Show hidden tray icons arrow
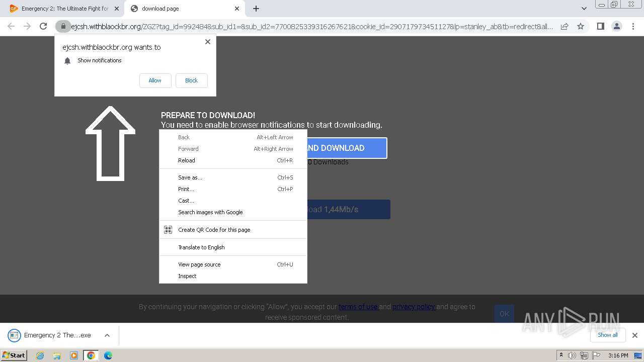The image size is (644, 362). [561, 355]
